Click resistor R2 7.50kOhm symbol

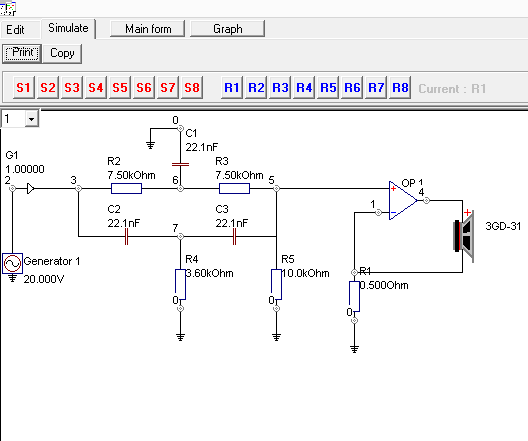pos(126,189)
